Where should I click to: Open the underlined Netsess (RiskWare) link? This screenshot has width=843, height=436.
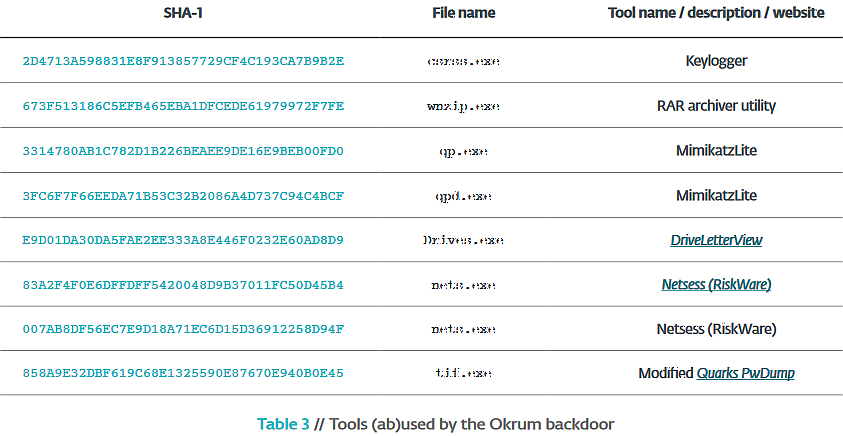pos(716,284)
